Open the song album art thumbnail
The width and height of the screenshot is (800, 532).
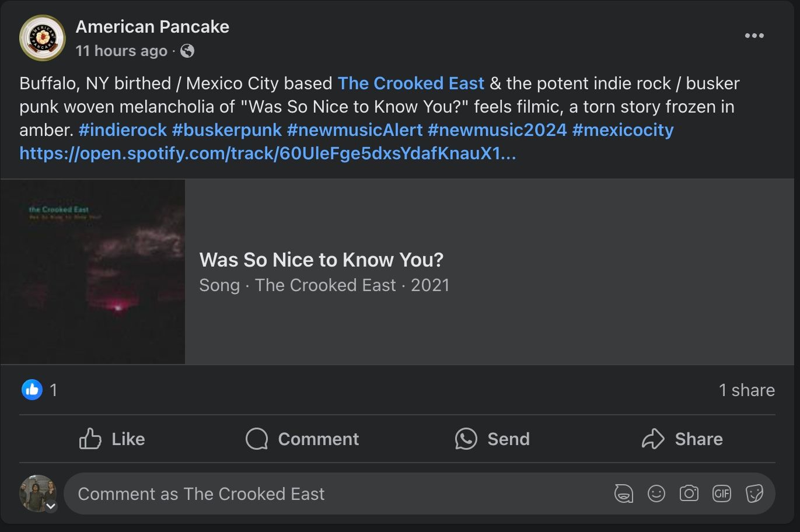click(x=93, y=272)
